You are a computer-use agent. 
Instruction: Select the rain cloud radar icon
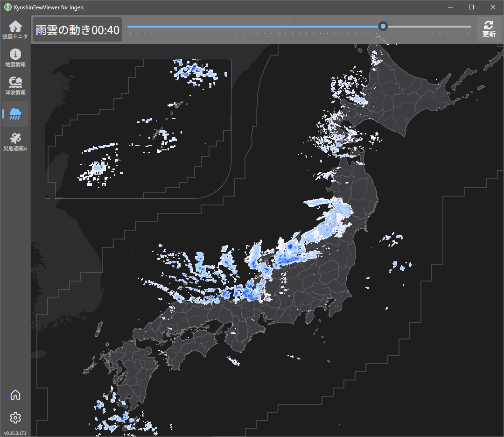coord(15,114)
